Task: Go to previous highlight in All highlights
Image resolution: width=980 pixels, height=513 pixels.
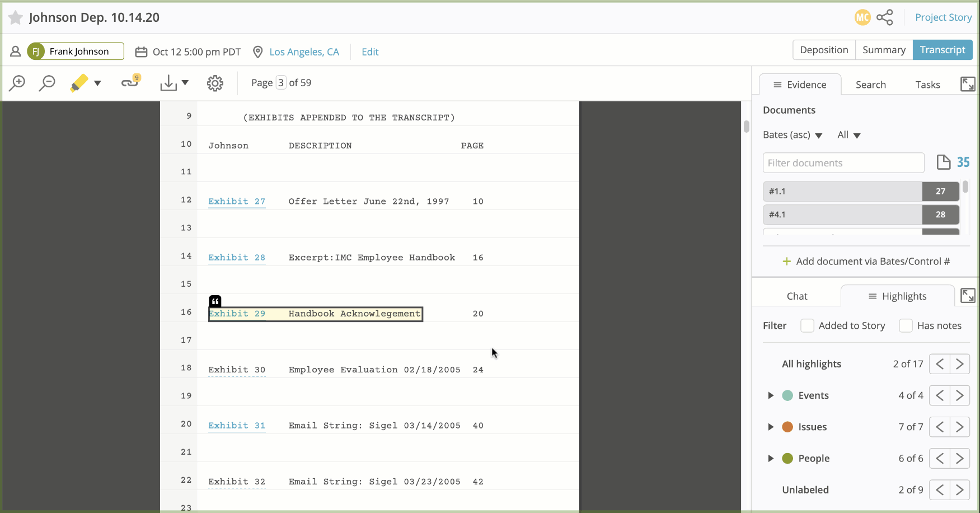Action: pos(940,364)
